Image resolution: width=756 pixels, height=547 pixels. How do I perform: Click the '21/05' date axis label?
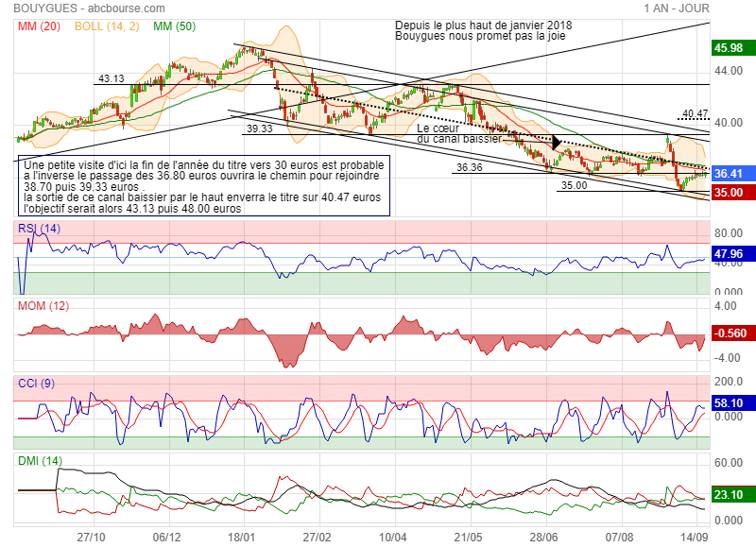point(468,538)
